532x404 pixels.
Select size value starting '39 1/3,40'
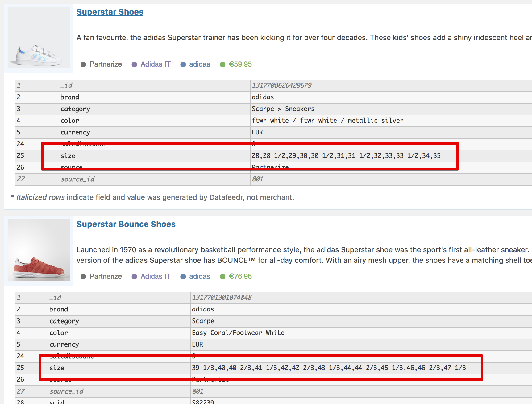pos(329,368)
